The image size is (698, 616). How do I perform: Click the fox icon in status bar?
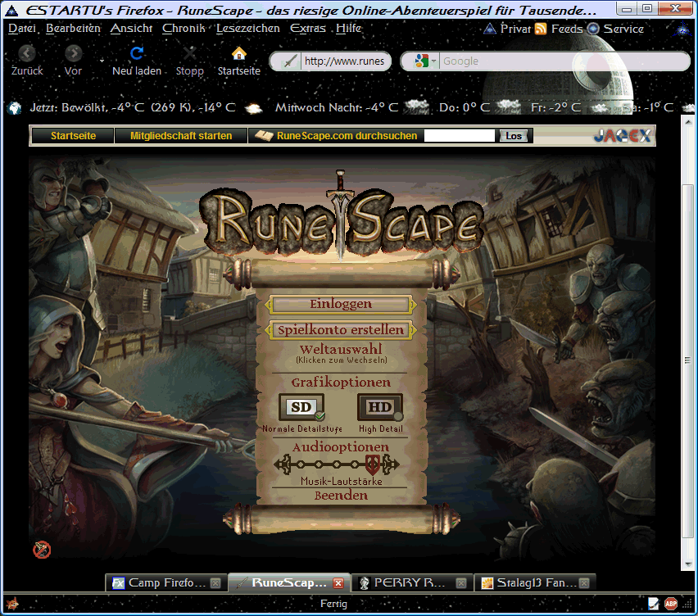pos(12,604)
